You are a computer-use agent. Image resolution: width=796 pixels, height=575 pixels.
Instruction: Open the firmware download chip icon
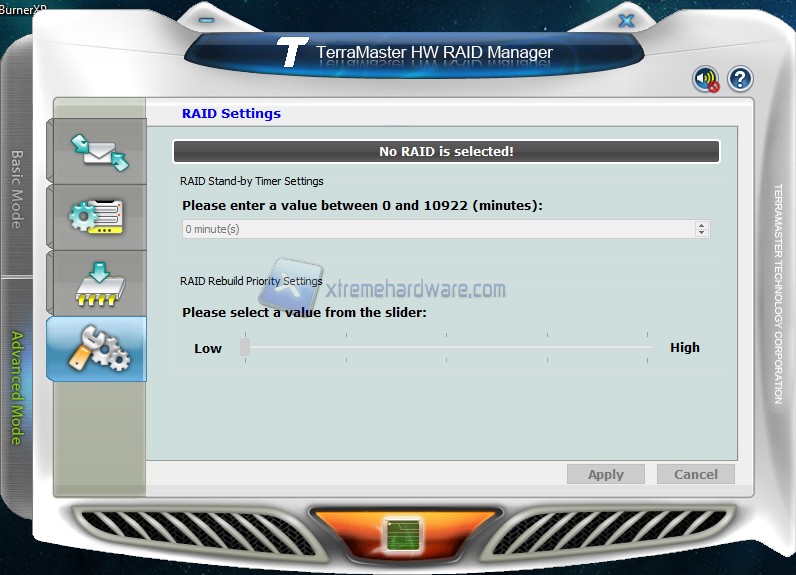(x=97, y=283)
